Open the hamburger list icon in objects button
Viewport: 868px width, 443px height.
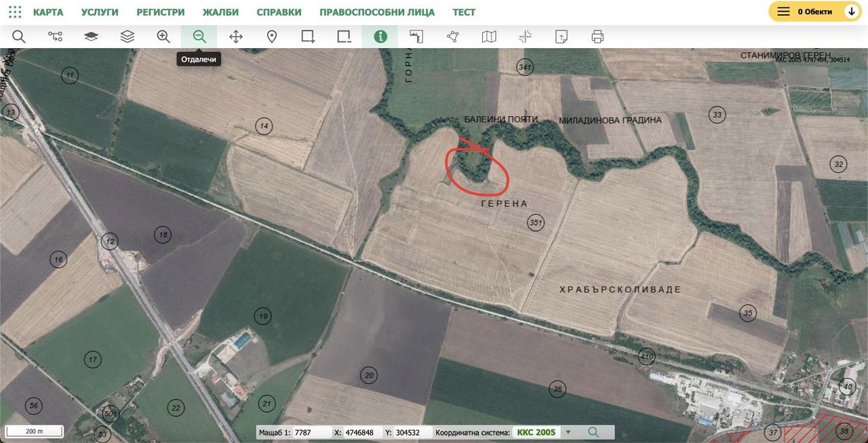(783, 12)
